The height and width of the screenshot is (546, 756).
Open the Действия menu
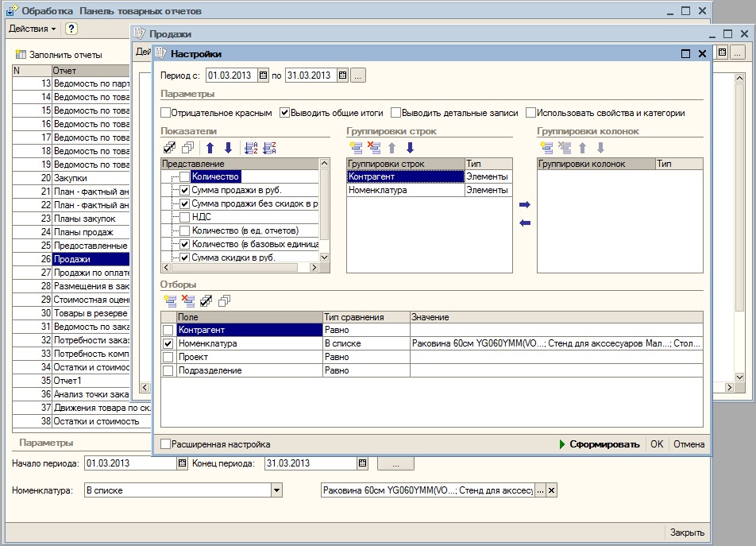pos(32,29)
